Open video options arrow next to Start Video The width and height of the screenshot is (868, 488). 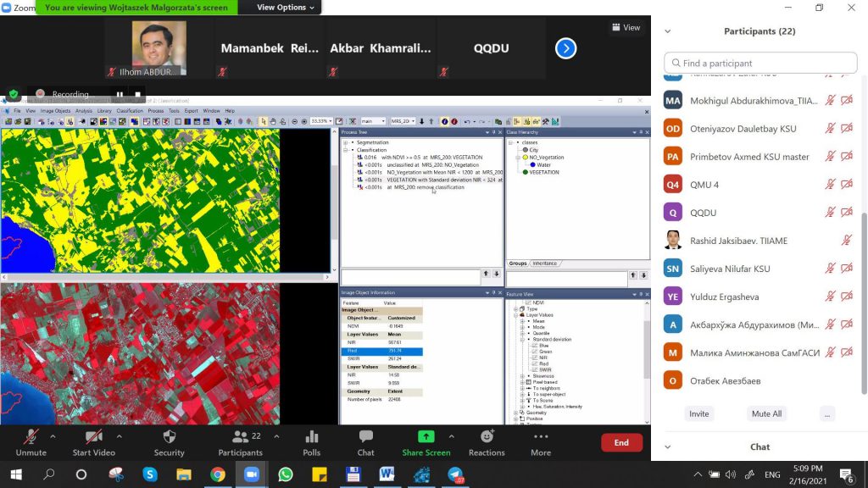coord(119,436)
